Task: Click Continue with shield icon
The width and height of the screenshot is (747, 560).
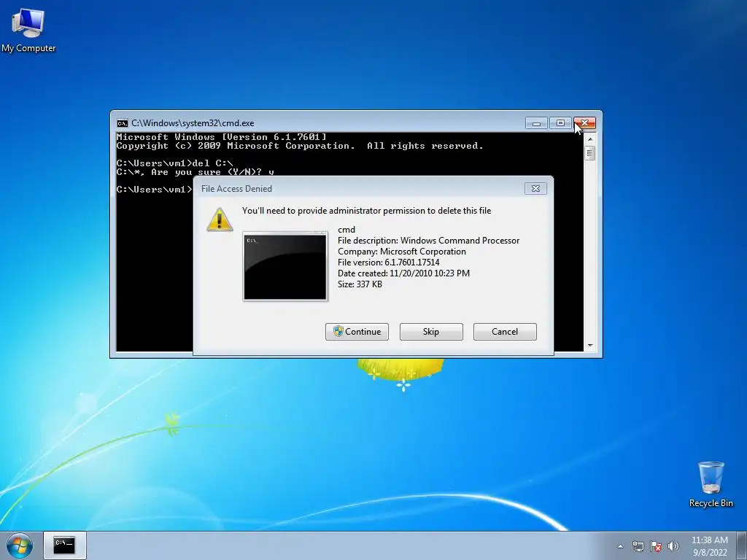Action: 357,332
